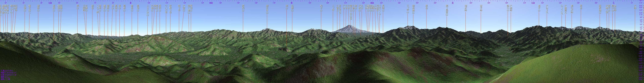Screen dimensions: 644x83
Task: Select the 岩殿山 mountain label
Action: click(54, 8)
